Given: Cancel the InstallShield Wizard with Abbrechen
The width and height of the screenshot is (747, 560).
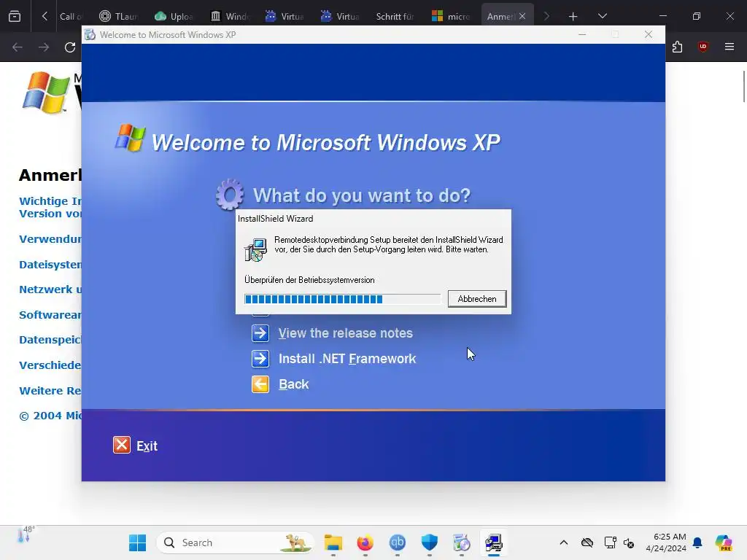Looking at the screenshot, I should (x=477, y=298).
